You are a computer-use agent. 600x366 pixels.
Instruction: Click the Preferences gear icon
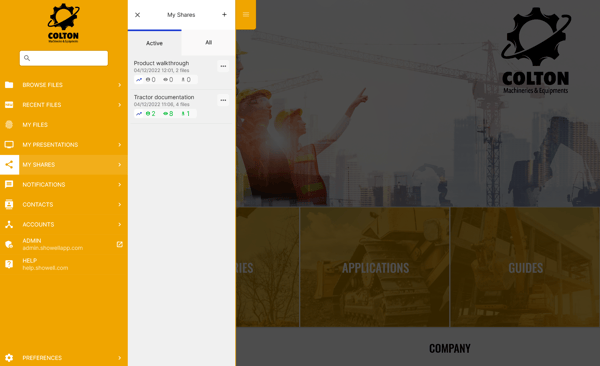coord(9,358)
